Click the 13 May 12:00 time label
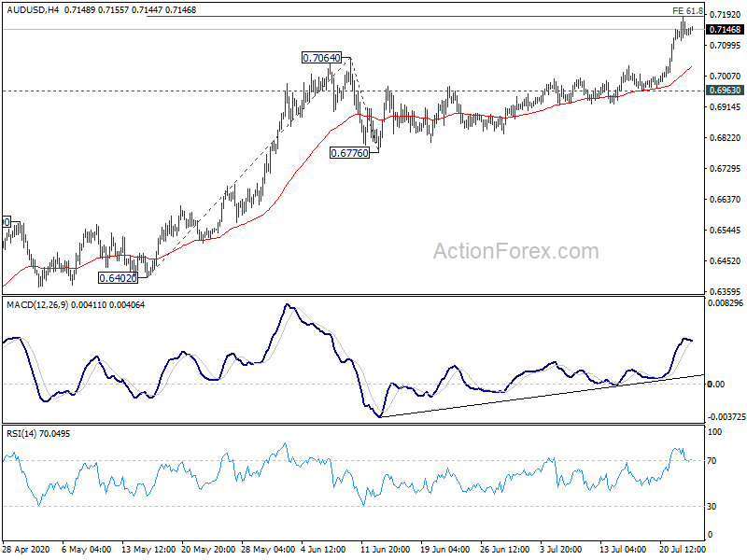The width and height of the screenshot is (747, 560). [x=148, y=550]
